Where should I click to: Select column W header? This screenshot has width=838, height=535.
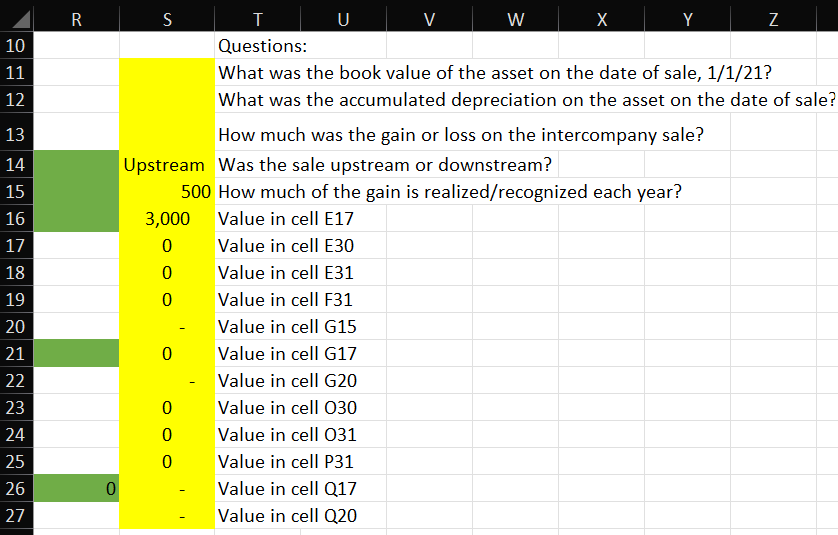coord(516,20)
